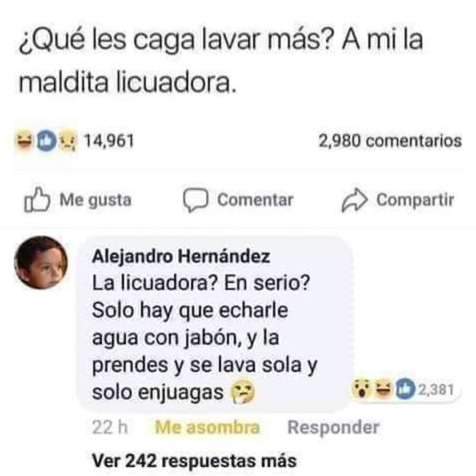The height and width of the screenshot is (476, 476).
Task: Click the laughing emoji on comment reactions
Action: (x=384, y=389)
